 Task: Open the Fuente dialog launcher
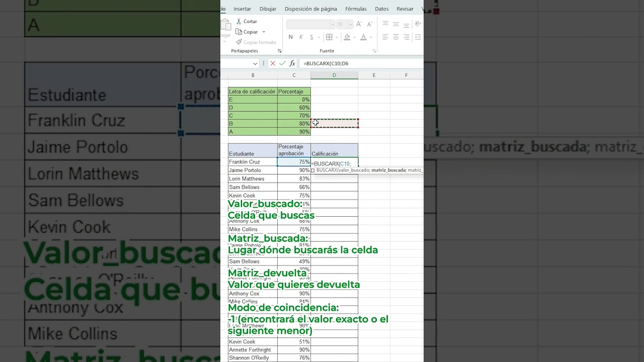(374, 51)
